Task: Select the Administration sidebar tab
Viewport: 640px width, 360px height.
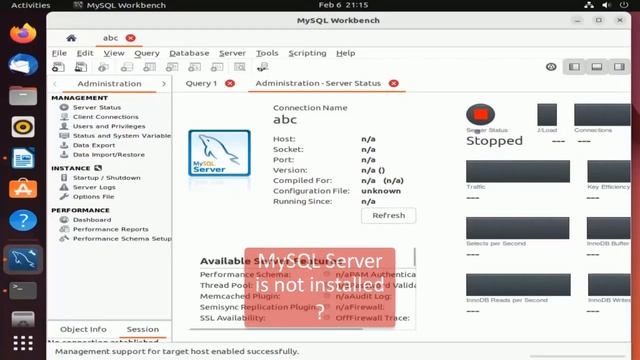Action: coord(109,84)
